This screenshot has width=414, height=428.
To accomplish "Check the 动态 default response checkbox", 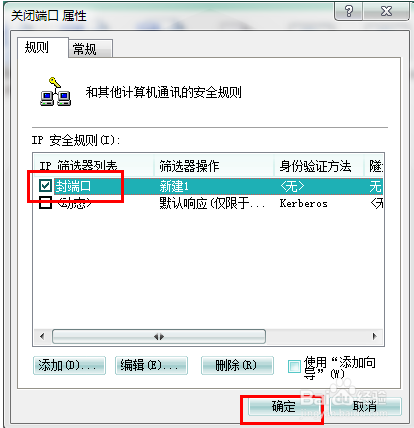I will [45, 203].
